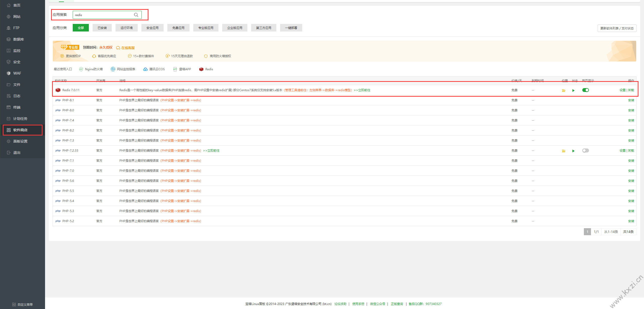Image resolution: width=644 pixels, height=309 pixels.
Task: Open 腾讯云COS recent shortcut
Action: coord(154,69)
